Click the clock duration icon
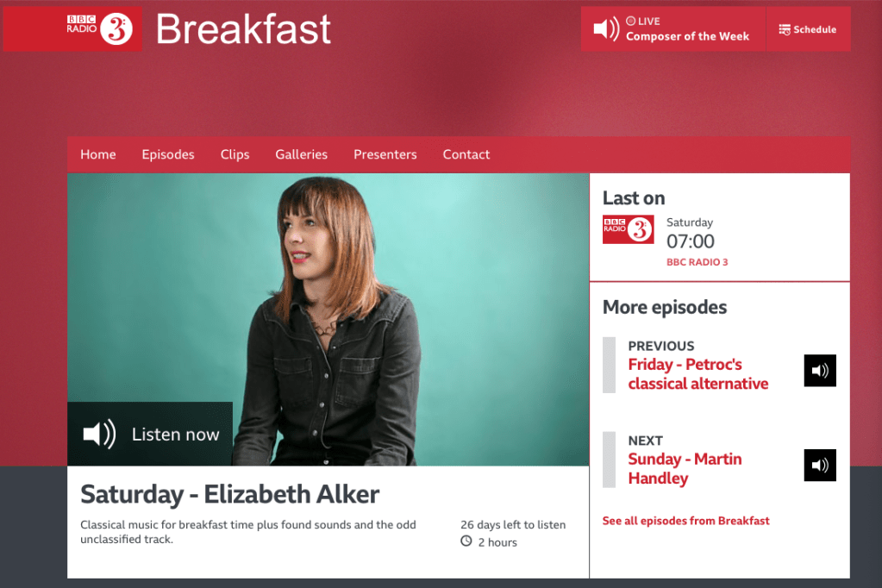 coord(466,541)
